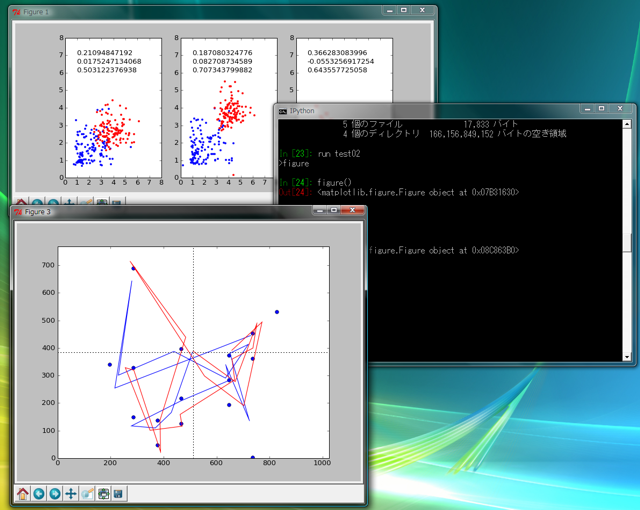Click the value 0.643557725058 in third subplot
The width and height of the screenshot is (640, 510).
(x=337, y=70)
